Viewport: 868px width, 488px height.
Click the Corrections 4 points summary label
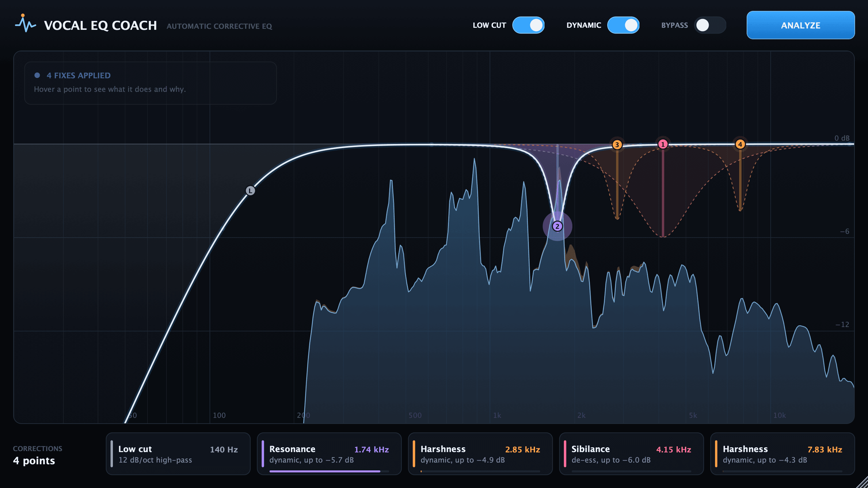38,455
